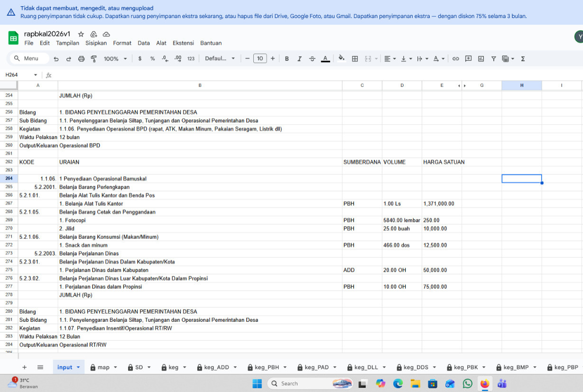Star the rapbkal2026v1 document
This screenshot has height=392, width=583.
coord(81,34)
